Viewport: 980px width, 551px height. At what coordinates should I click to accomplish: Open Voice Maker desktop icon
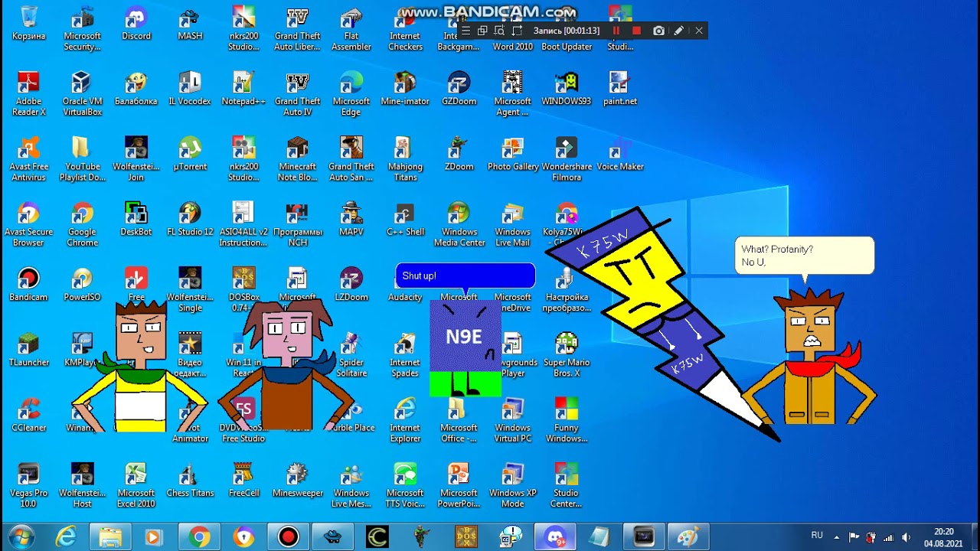point(620,154)
